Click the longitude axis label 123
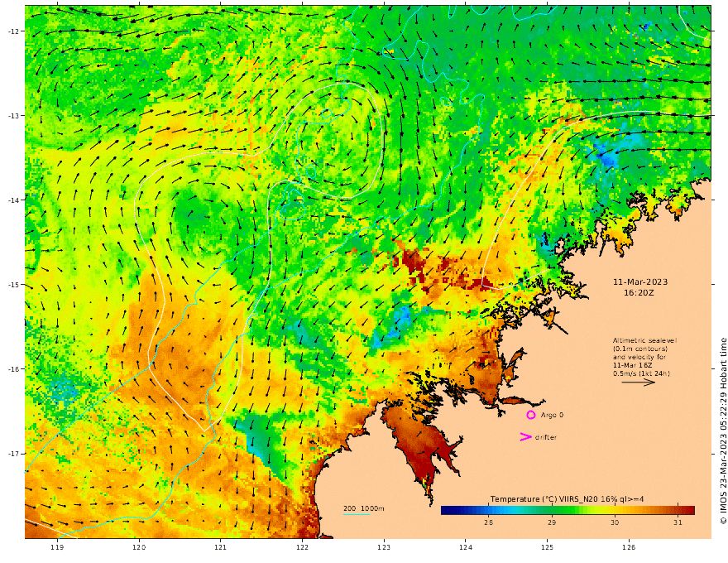 (384, 547)
